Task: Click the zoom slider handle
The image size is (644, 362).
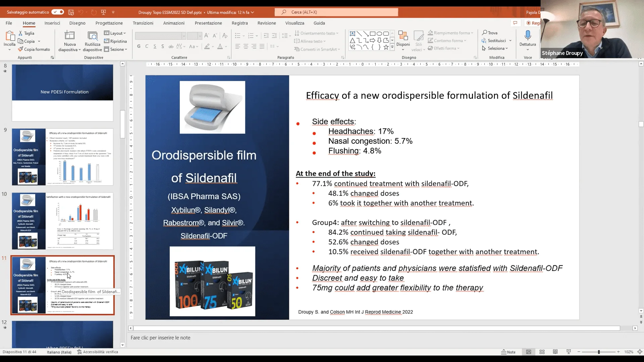Action: (599, 352)
